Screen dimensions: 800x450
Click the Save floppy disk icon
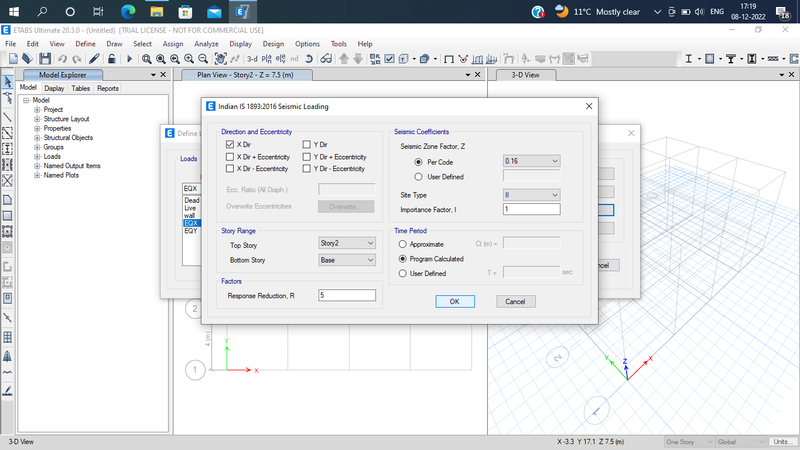pos(45,59)
